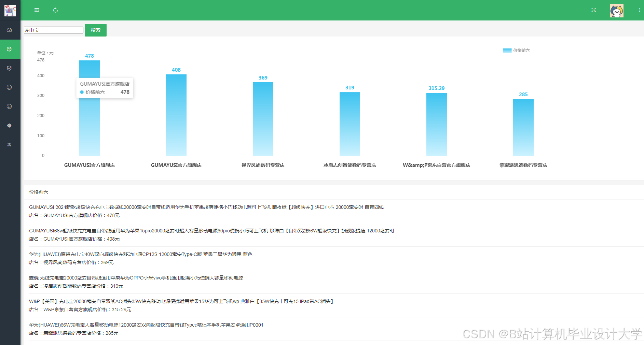Click the search box containing 充电宝
644x345 pixels.
click(x=54, y=30)
